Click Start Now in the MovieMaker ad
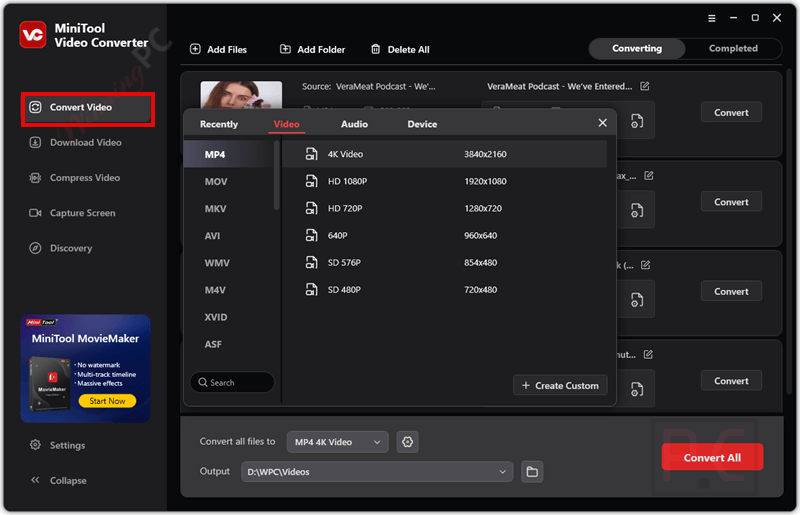 [x=107, y=401]
